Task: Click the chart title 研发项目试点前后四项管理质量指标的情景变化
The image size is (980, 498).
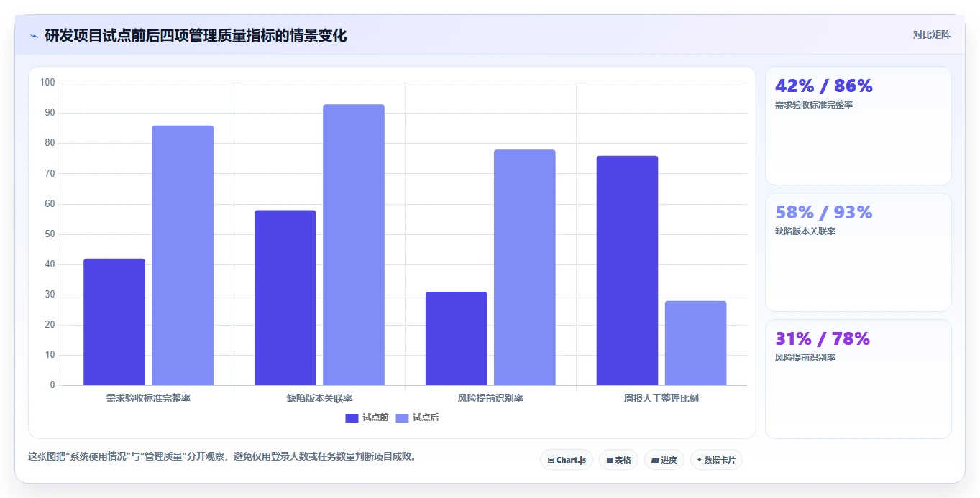Action: [x=196, y=36]
